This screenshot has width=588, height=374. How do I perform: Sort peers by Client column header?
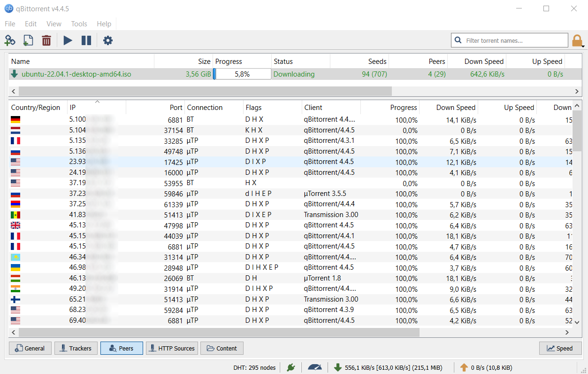[x=331, y=107]
